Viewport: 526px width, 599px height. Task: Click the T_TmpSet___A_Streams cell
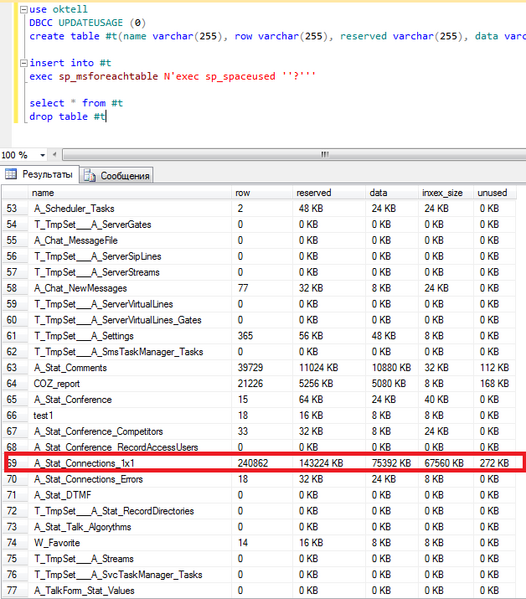pyautogui.click(x=130, y=559)
